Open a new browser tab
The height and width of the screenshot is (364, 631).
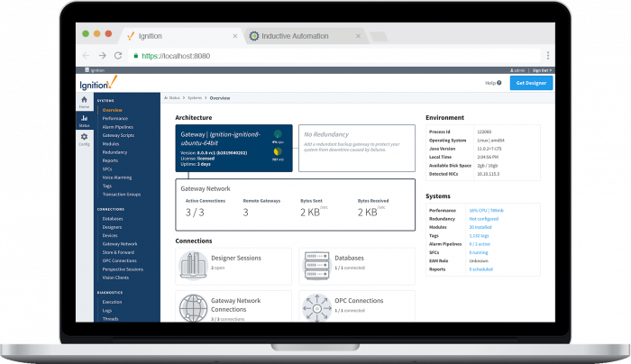click(x=379, y=37)
